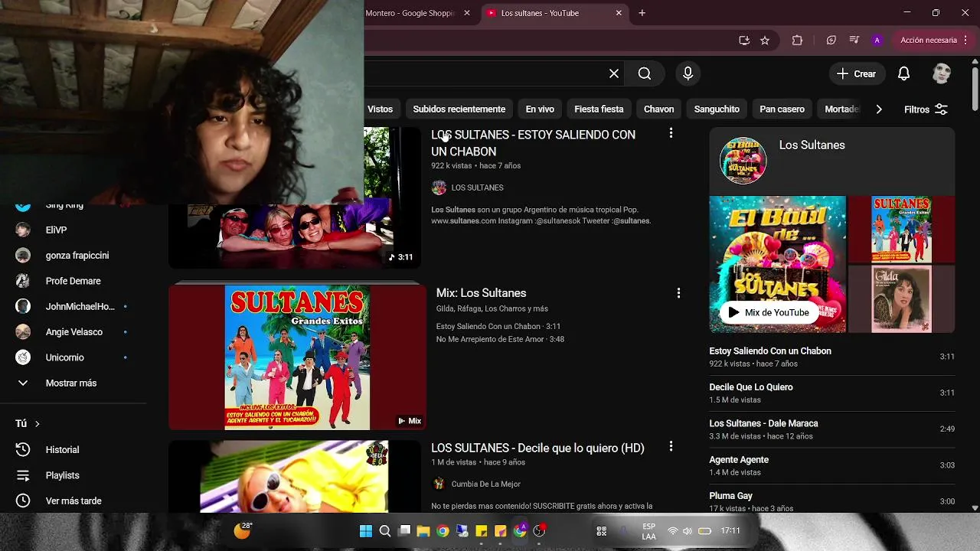Open Ver más tarde from the sidebar

point(73,500)
